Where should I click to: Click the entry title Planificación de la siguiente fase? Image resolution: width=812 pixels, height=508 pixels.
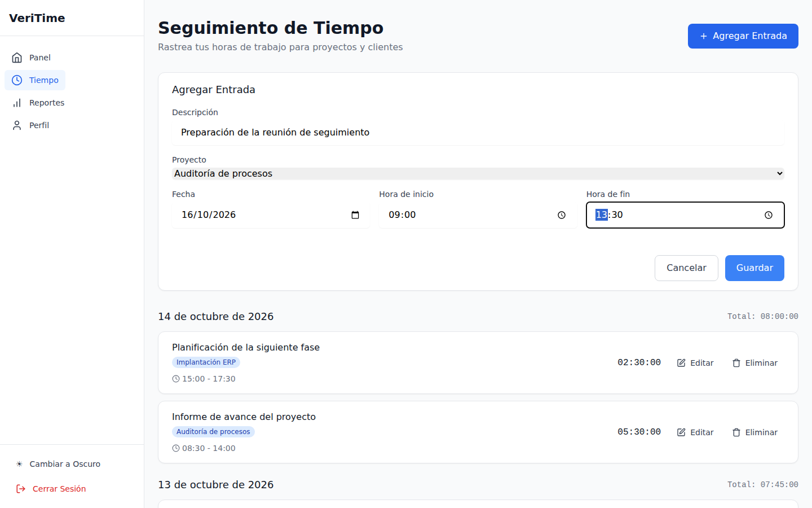click(246, 347)
